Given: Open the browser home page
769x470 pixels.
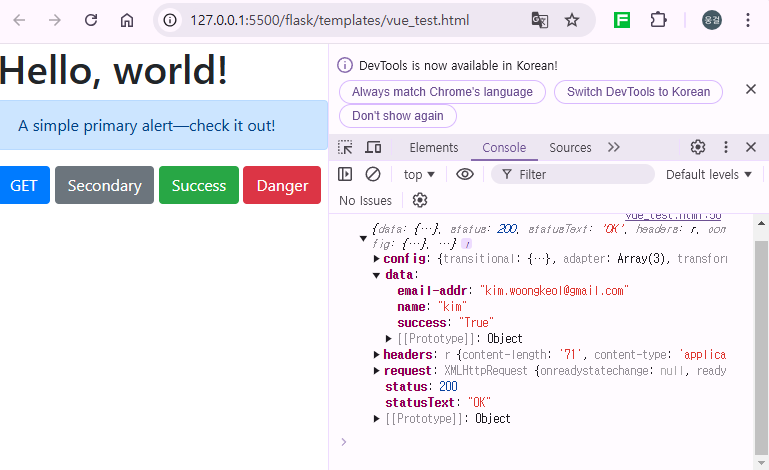Looking at the screenshot, I should click(127, 20).
